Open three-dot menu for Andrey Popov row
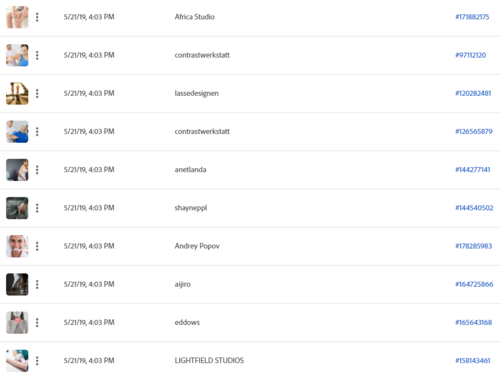 [37, 246]
